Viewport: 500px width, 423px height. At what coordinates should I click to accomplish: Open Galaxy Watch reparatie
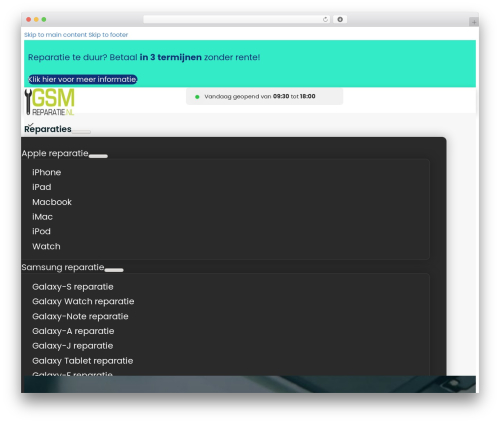coord(83,302)
